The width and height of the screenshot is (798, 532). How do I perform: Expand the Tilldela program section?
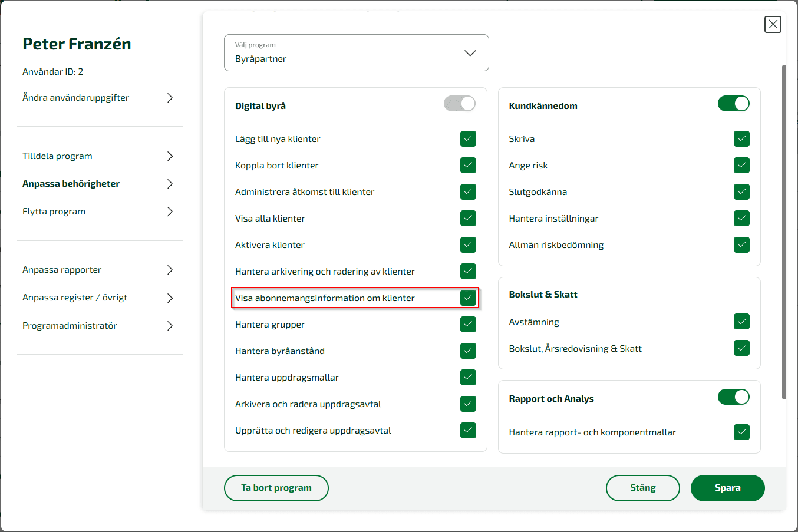pos(100,156)
